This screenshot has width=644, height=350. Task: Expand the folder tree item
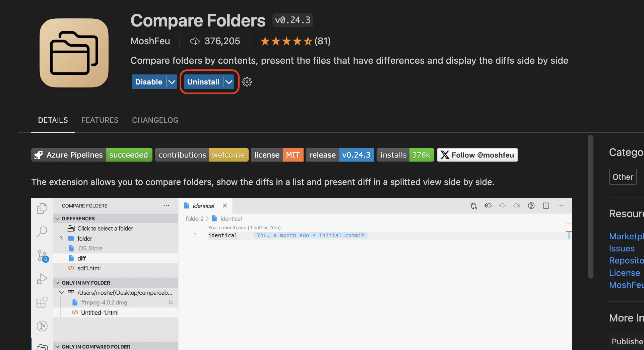61,238
